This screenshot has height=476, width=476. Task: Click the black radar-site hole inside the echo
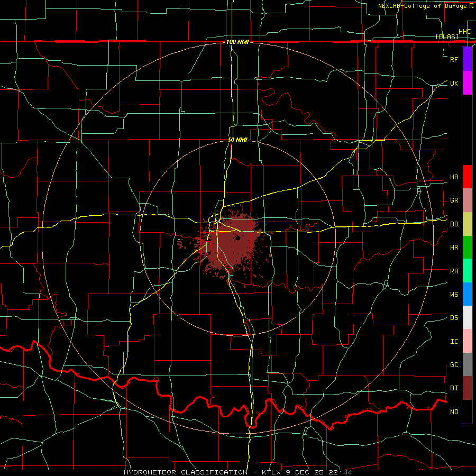pyautogui.click(x=237, y=239)
